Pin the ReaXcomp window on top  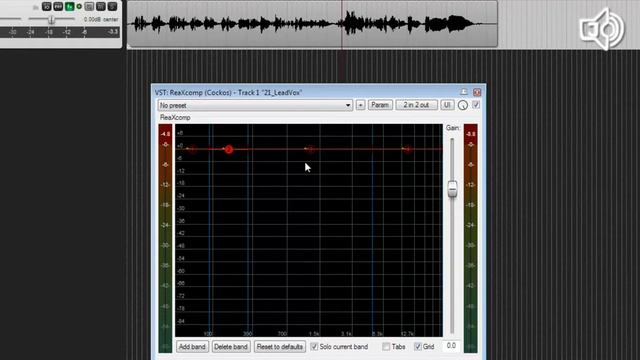pos(464,92)
